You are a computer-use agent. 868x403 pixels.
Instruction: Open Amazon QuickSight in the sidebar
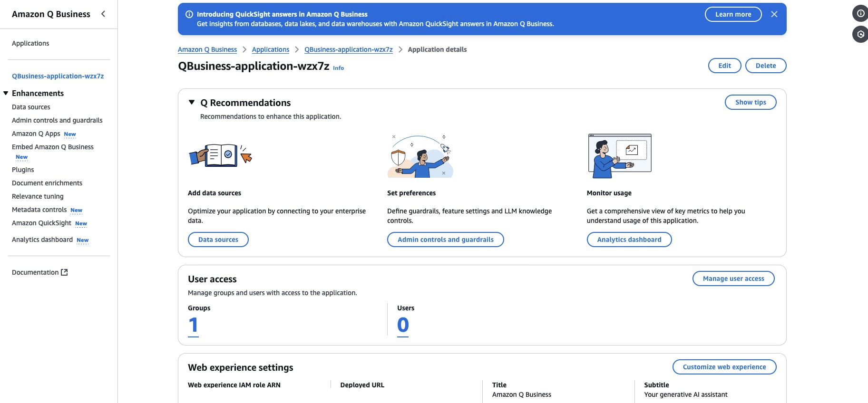pos(41,223)
